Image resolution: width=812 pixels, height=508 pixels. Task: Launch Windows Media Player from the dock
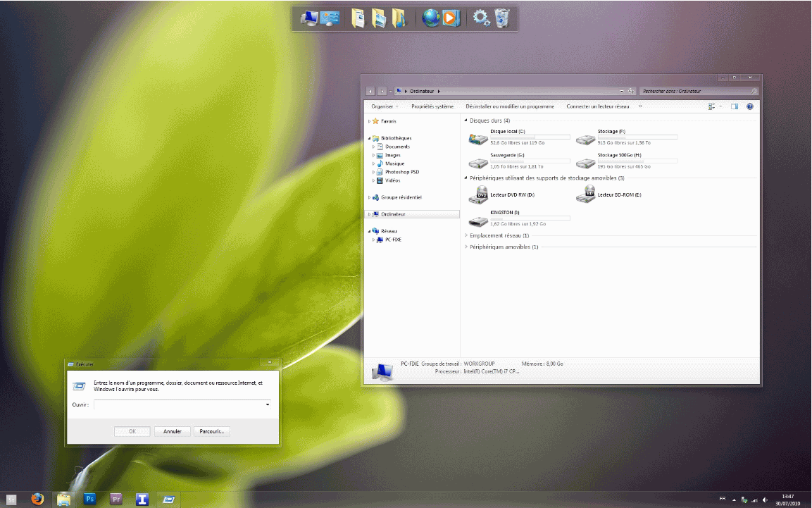[451, 18]
